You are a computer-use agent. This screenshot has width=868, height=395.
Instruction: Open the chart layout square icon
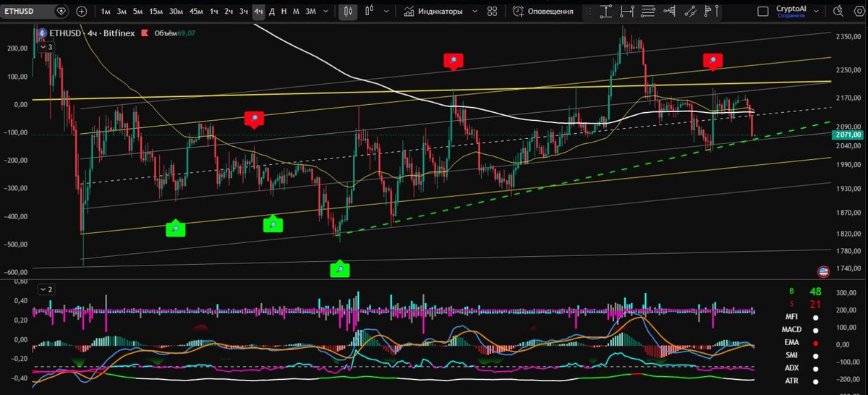coord(763,12)
